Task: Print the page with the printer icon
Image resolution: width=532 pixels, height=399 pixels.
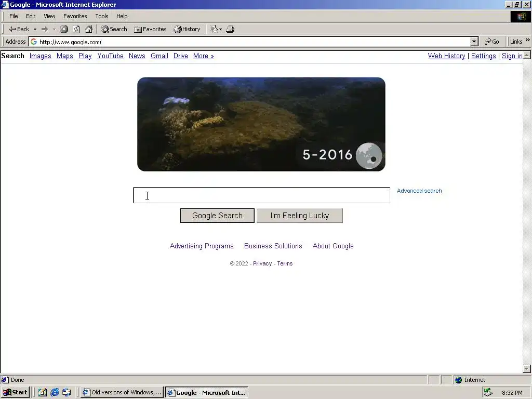Action: point(230,29)
